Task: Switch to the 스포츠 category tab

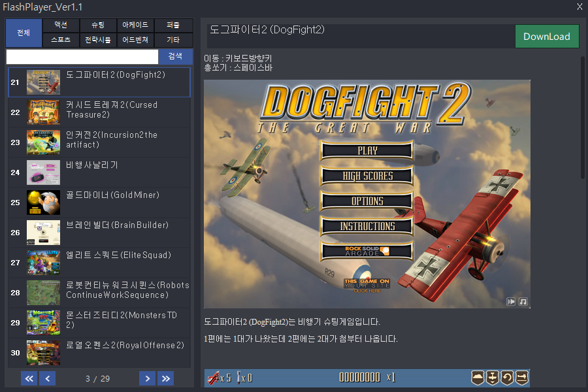Action: click(61, 40)
